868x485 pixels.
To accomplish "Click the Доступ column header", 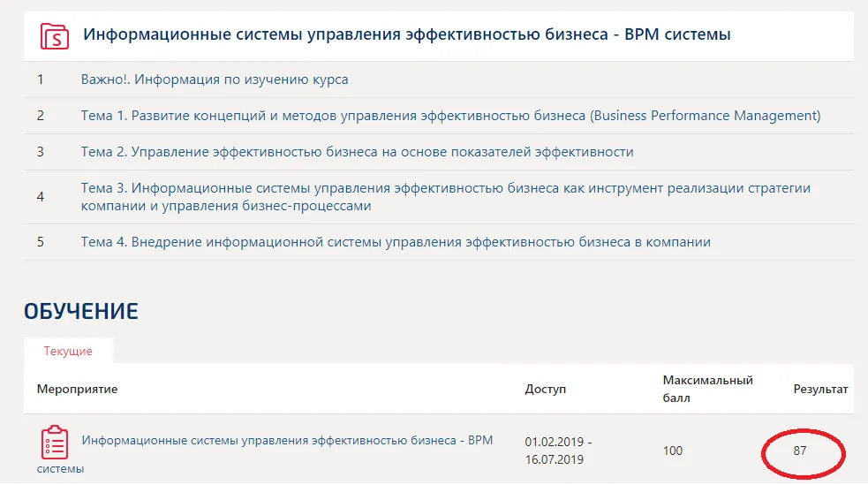I will click(546, 390).
